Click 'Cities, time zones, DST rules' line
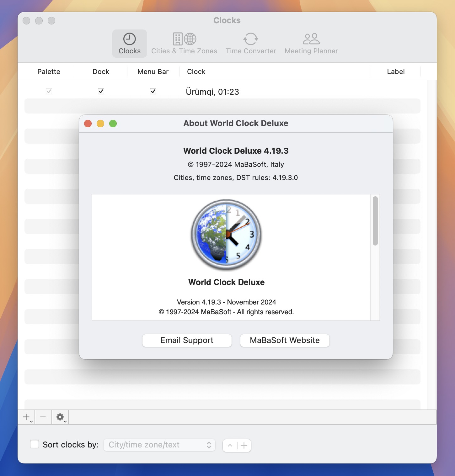 pos(236,177)
